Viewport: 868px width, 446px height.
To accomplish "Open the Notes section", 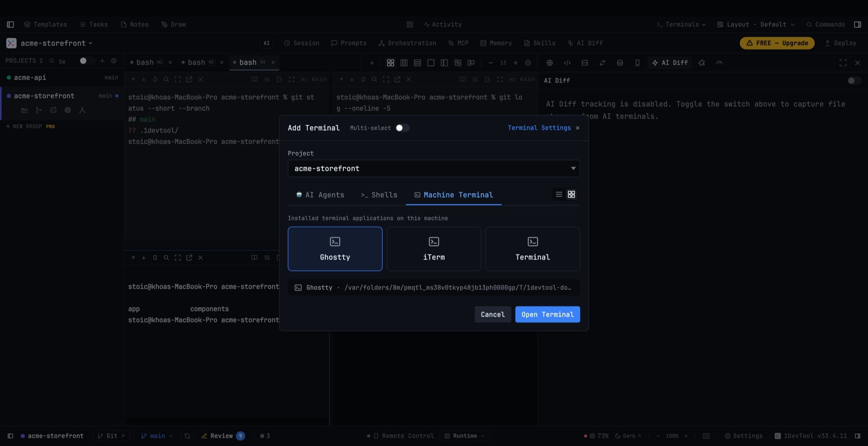I will (135, 24).
